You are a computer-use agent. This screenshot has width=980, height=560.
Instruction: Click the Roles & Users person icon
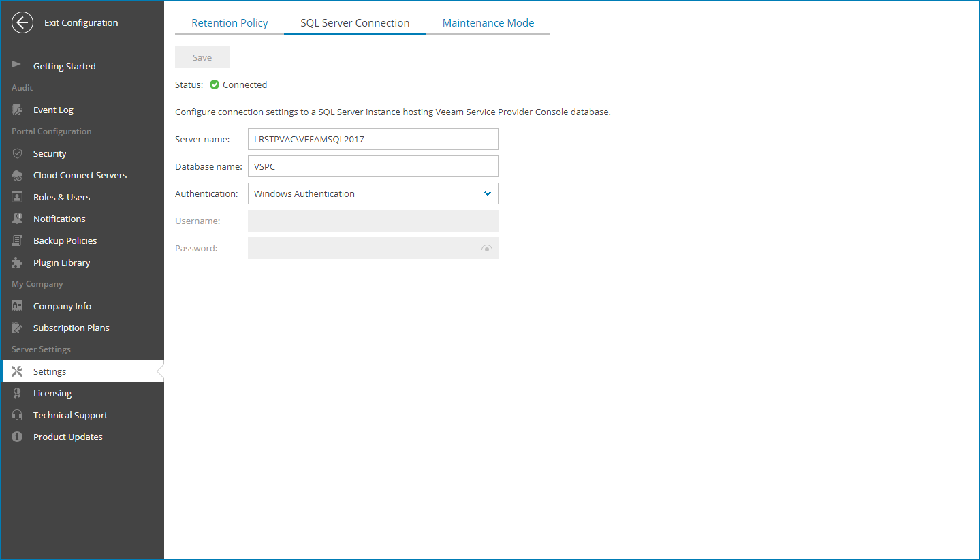pyautogui.click(x=17, y=197)
